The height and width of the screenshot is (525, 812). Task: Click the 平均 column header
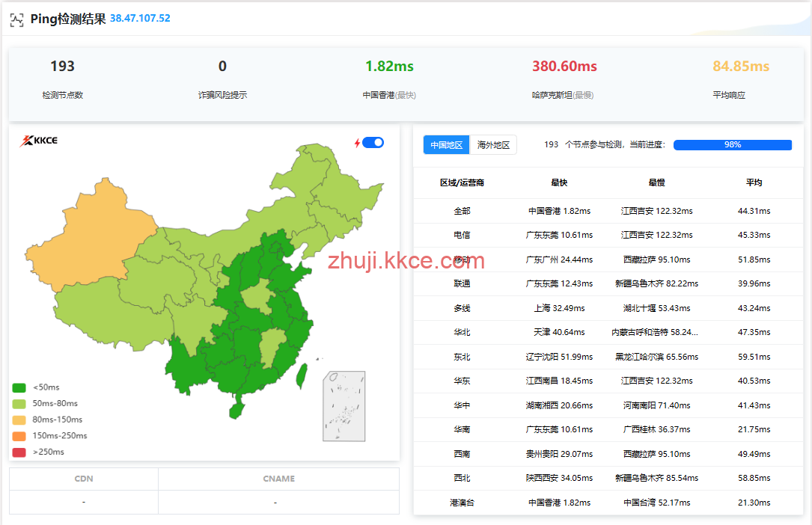754,182
